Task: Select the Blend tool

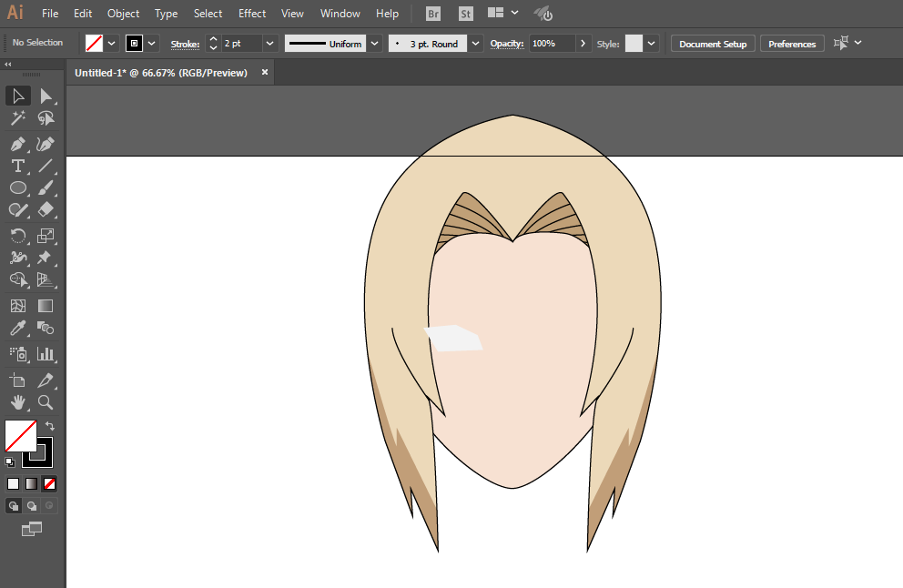Action: pos(46,329)
